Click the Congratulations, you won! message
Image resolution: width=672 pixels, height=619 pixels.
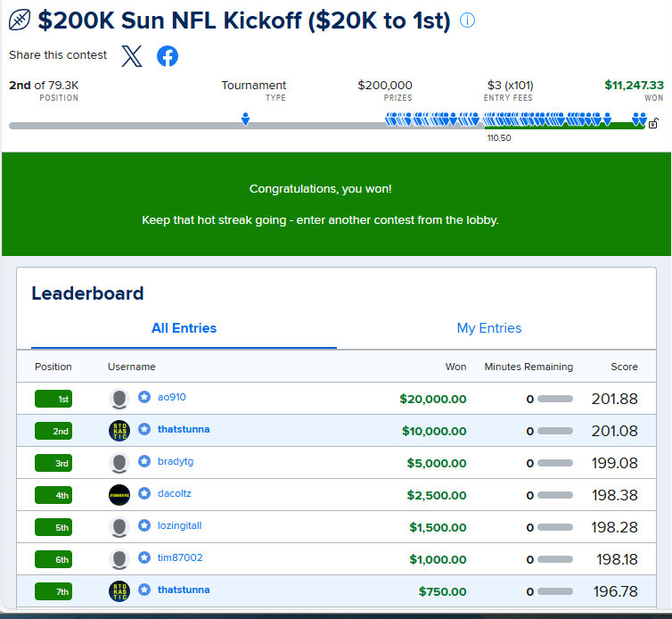pyautogui.click(x=321, y=189)
